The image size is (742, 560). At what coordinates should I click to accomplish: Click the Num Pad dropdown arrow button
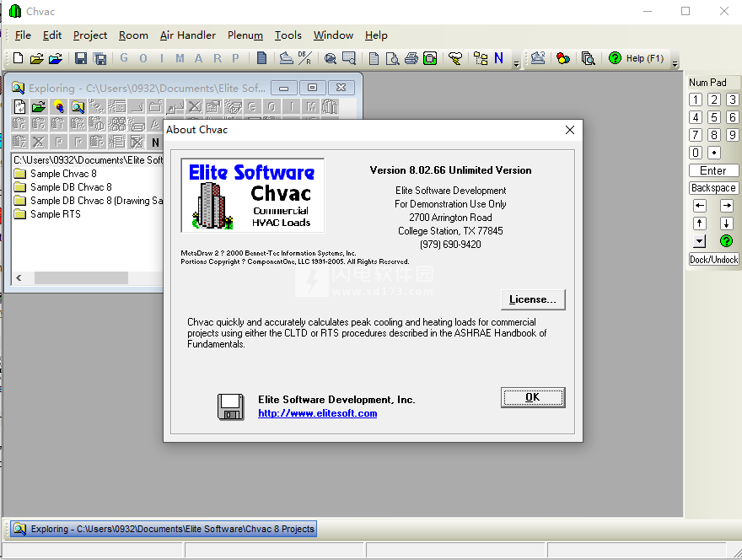point(699,241)
